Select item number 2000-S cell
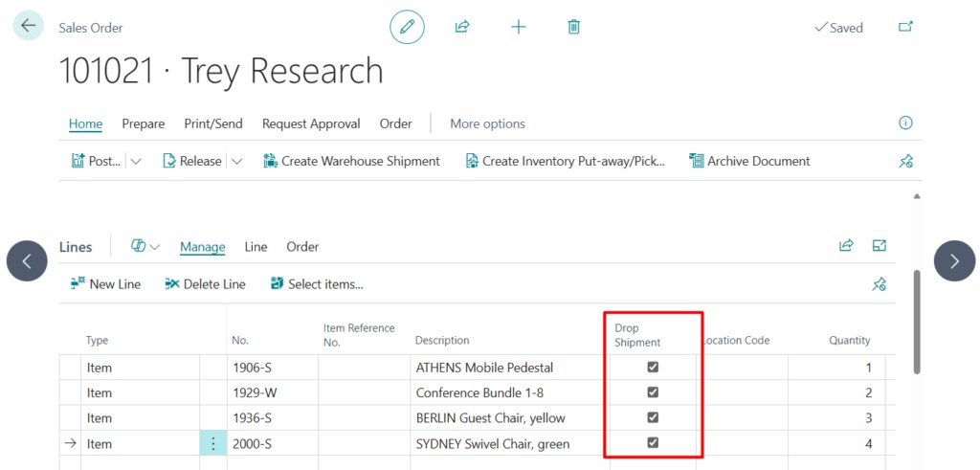Viewport: 980px width, 470px height. coord(273,444)
